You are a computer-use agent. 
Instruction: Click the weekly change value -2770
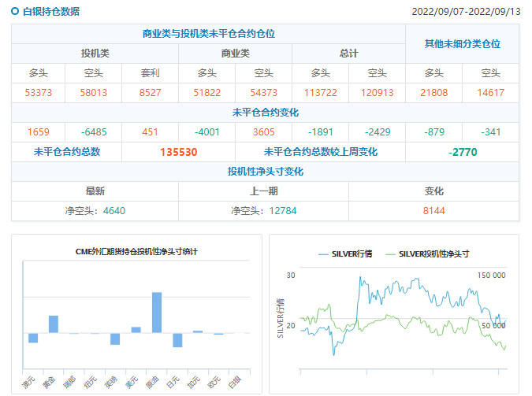(462, 152)
